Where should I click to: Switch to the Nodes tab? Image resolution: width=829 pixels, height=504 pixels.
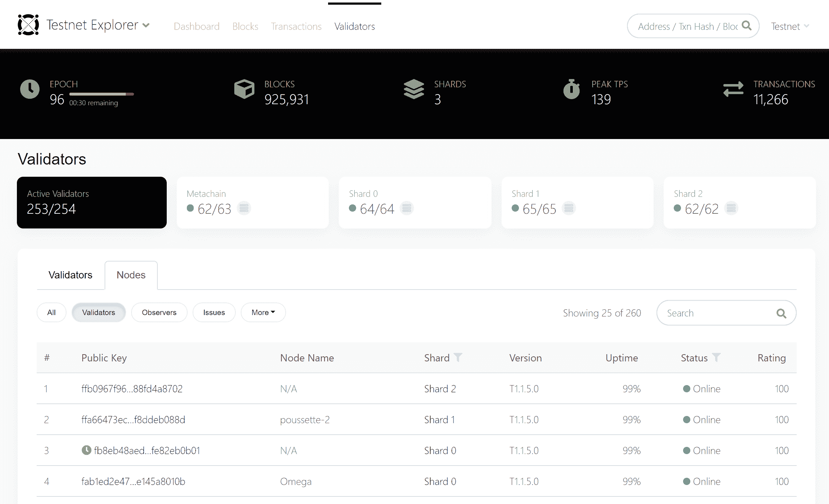click(131, 275)
